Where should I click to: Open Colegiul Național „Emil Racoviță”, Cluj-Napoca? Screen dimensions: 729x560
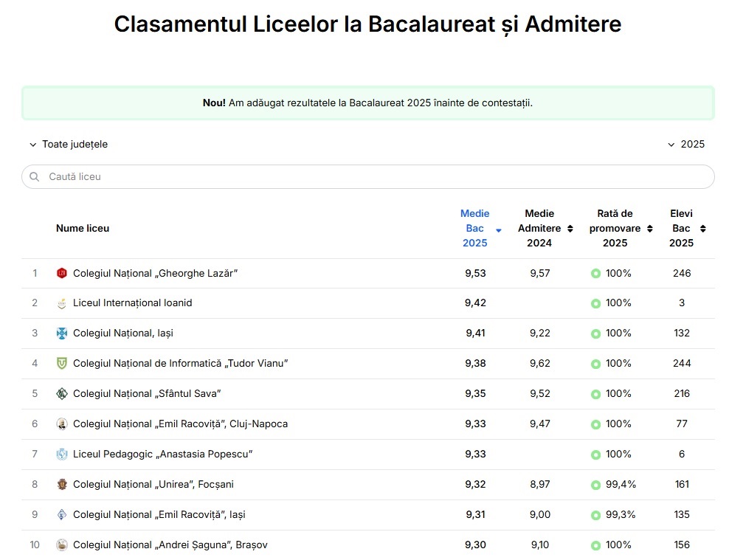180,424
